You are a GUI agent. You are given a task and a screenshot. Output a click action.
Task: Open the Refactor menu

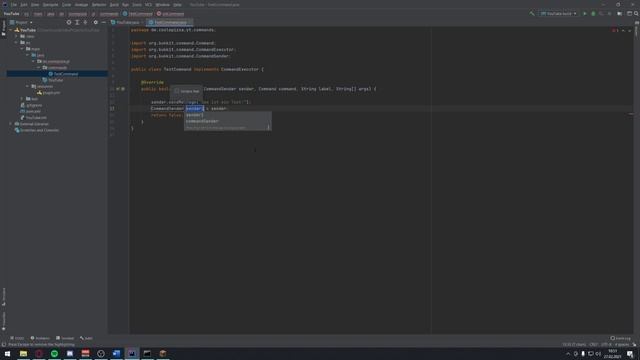(x=99, y=4)
